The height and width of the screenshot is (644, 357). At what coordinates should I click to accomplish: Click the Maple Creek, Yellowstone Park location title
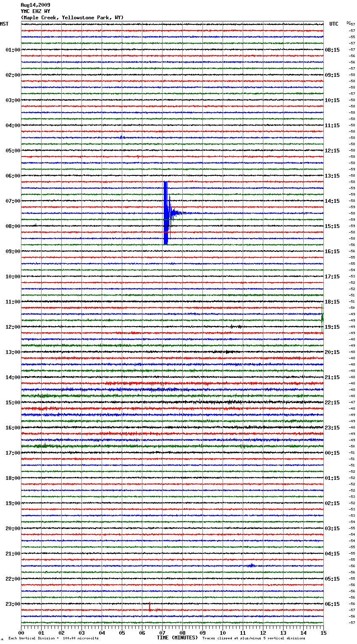tap(72, 18)
